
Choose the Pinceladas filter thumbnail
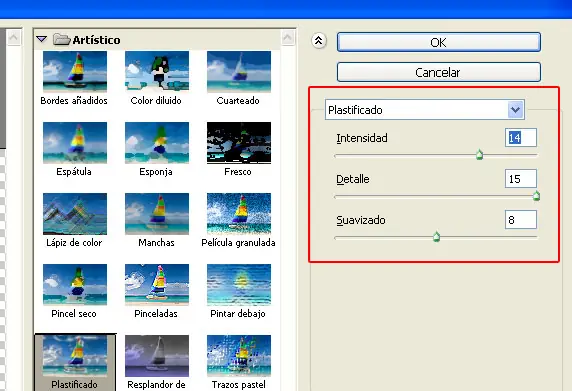coord(157,284)
